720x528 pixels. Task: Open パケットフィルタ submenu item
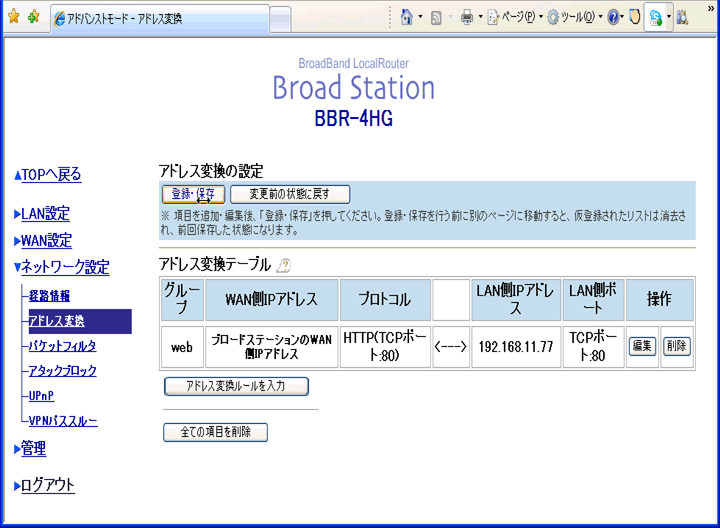click(62, 346)
